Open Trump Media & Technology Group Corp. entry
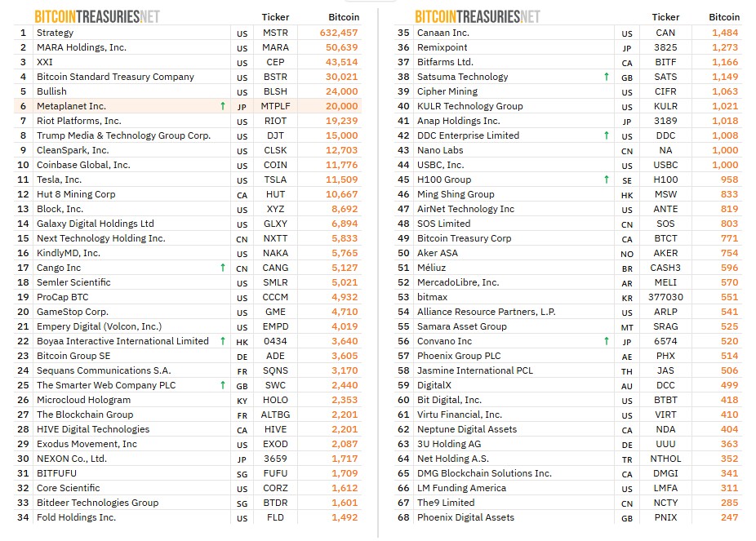The height and width of the screenshot is (541, 756). (123, 135)
